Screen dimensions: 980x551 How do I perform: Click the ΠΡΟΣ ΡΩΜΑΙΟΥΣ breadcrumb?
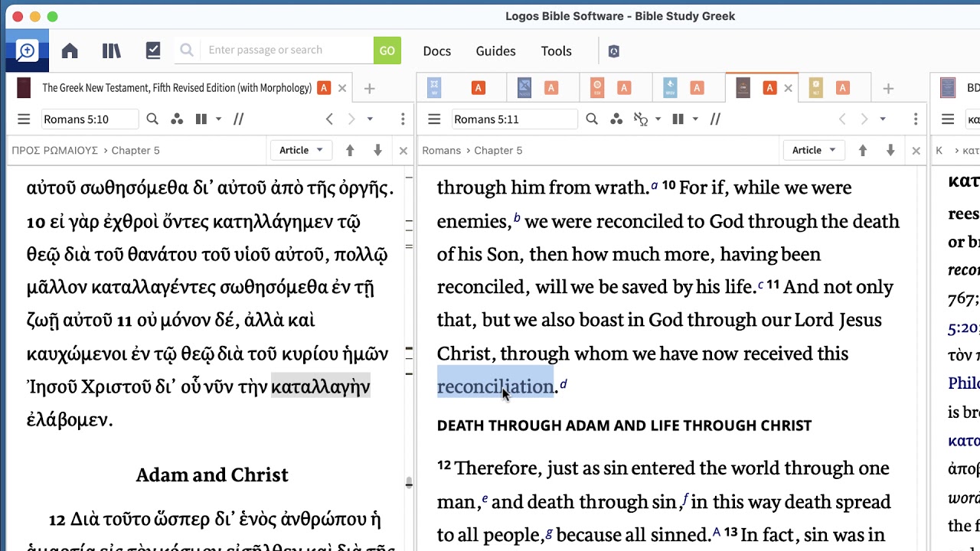(55, 151)
